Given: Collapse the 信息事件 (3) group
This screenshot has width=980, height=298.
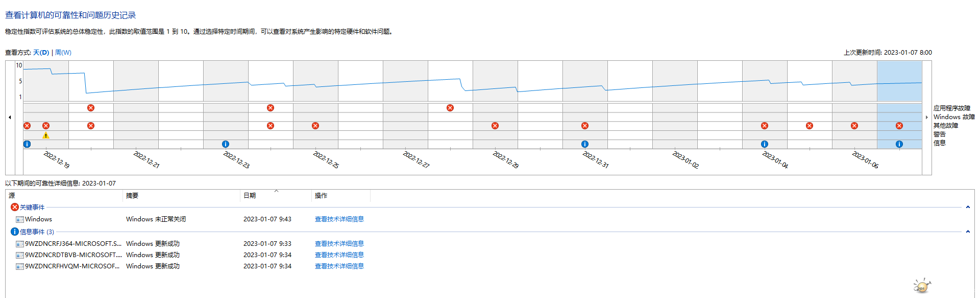Looking at the screenshot, I should pos(968,232).
